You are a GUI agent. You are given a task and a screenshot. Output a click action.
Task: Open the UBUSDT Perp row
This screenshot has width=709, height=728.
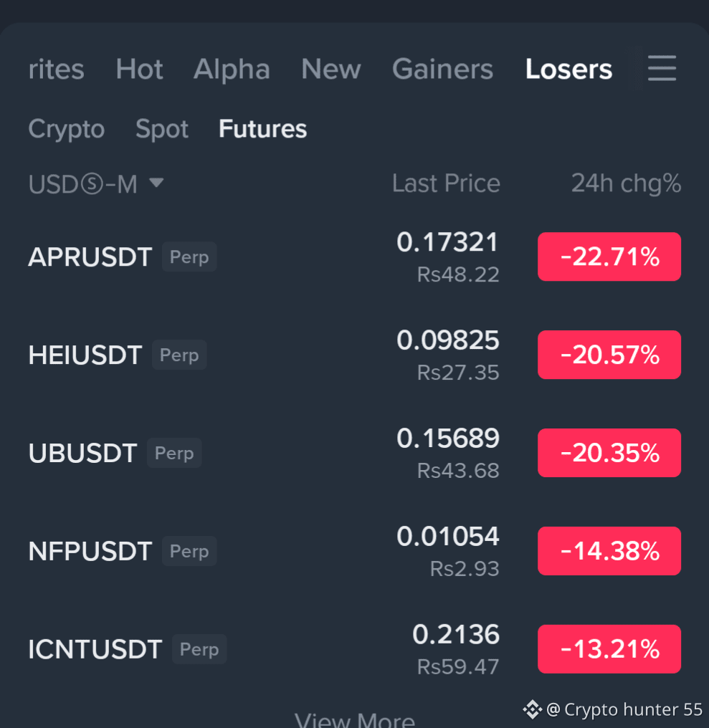pos(354,453)
